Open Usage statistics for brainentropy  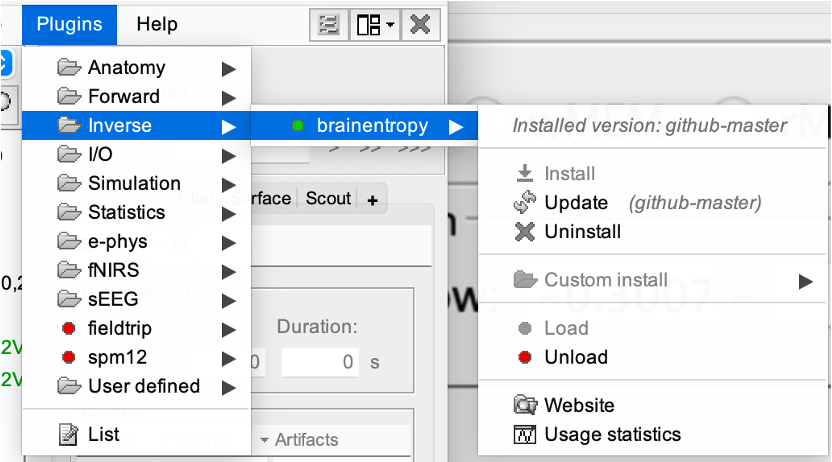coord(612,434)
